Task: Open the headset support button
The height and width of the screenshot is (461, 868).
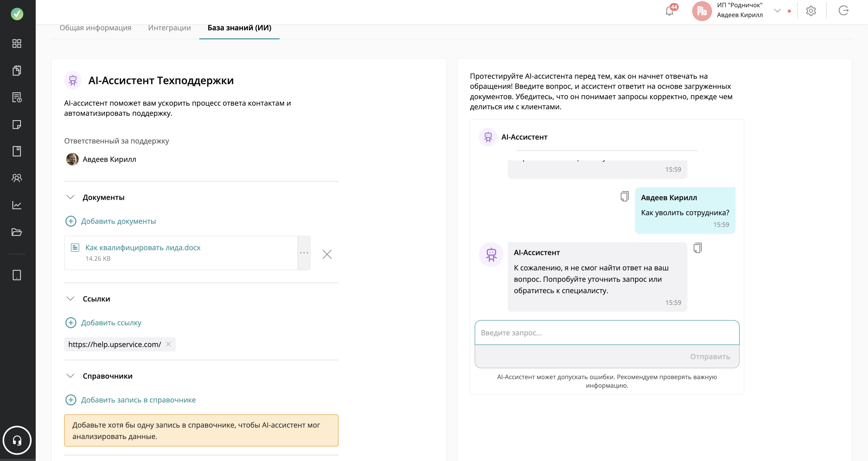Action: [x=17, y=440]
